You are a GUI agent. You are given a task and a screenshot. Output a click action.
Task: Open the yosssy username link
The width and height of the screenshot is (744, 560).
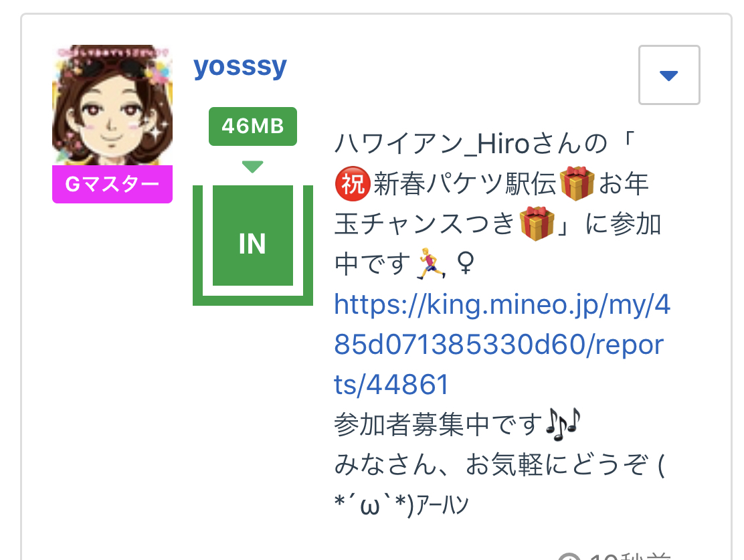(240, 66)
